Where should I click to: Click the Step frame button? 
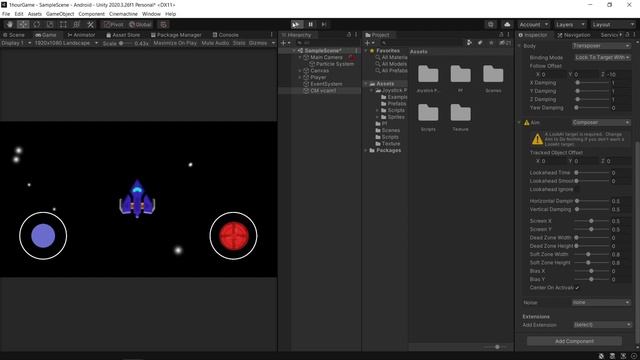click(324, 24)
